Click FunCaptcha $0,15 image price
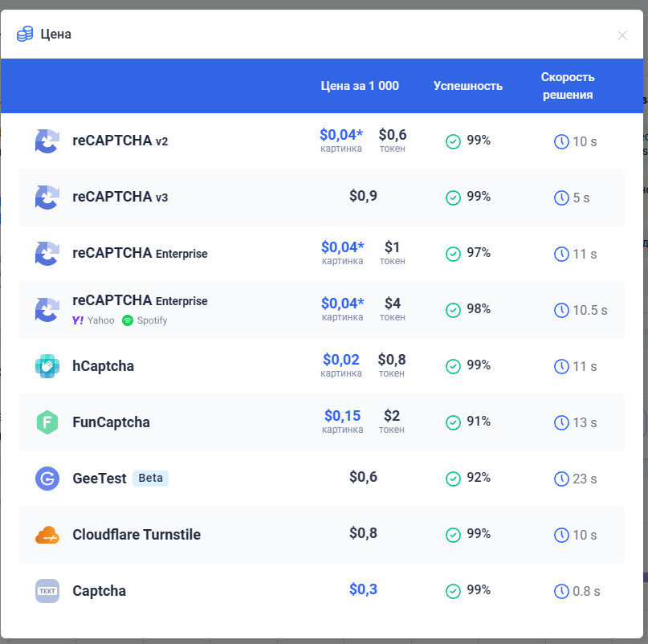Viewport: 648px width, 644px height. (x=343, y=416)
